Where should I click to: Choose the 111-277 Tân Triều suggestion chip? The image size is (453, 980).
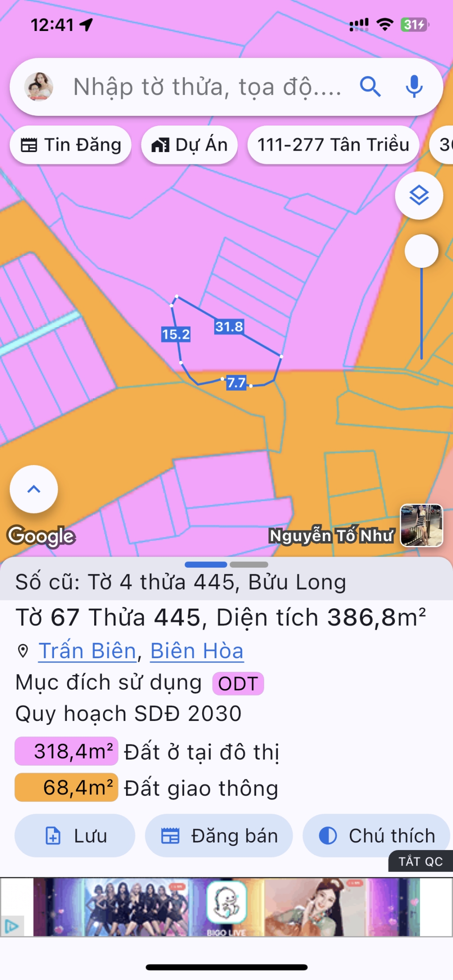pos(333,145)
